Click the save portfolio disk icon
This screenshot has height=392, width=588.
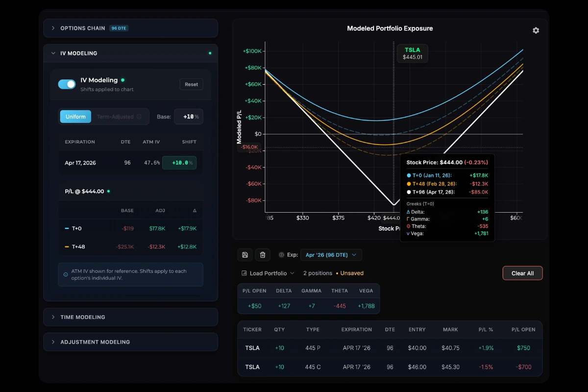point(245,255)
